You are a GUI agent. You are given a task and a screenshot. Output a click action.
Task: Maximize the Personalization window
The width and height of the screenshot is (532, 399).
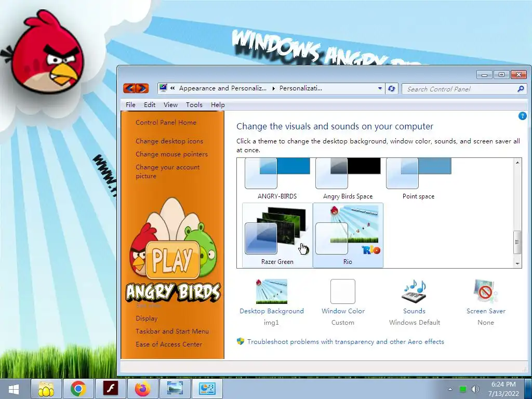(501, 74)
